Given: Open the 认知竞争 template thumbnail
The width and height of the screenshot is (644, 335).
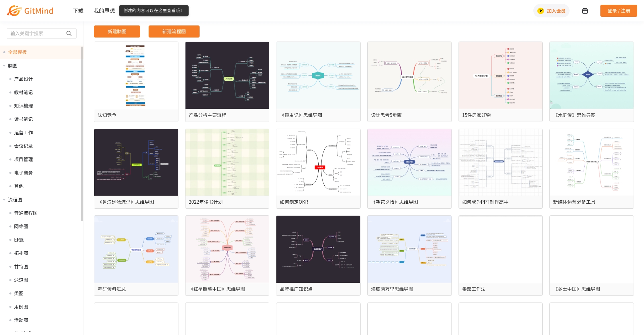Looking at the screenshot, I should (136, 75).
